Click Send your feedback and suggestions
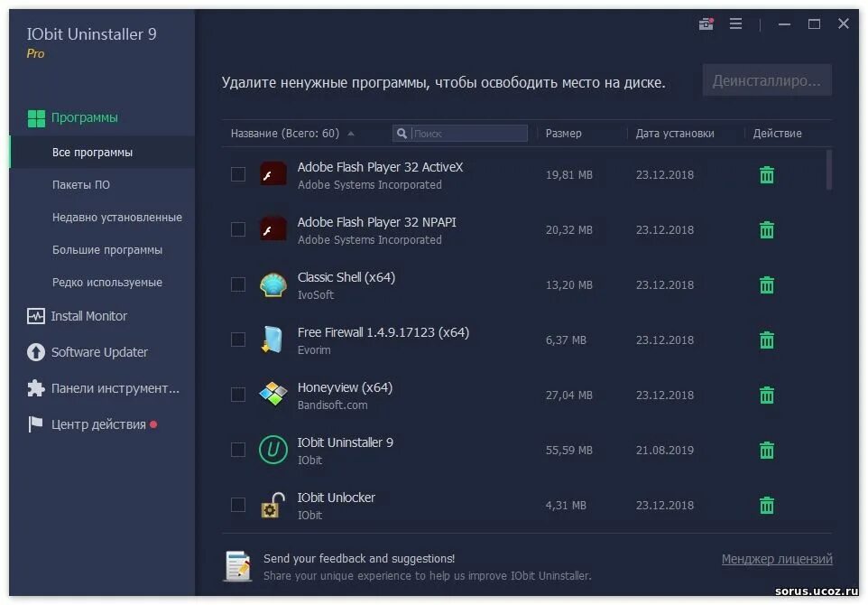Image resolution: width=868 pixels, height=605 pixels. tap(359, 558)
